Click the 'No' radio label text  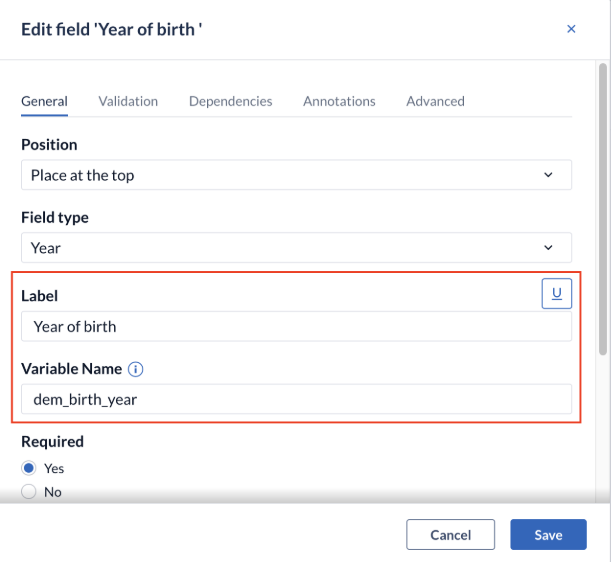53,492
